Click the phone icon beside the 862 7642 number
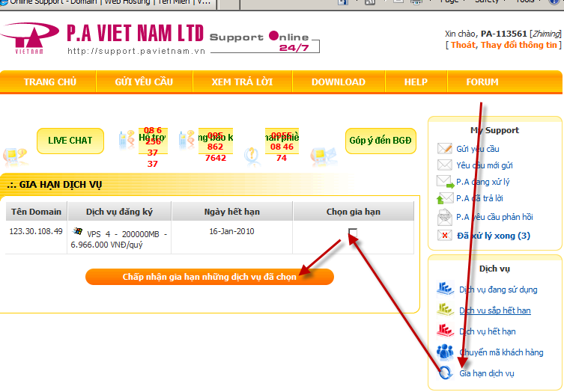This screenshot has height=392, width=564. coord(187,140)
